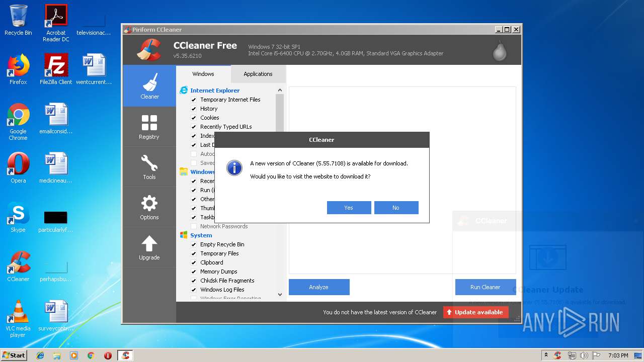Show hidden tray icons arrow
Viewport: 644px width, 362px height.
[546, 355]
